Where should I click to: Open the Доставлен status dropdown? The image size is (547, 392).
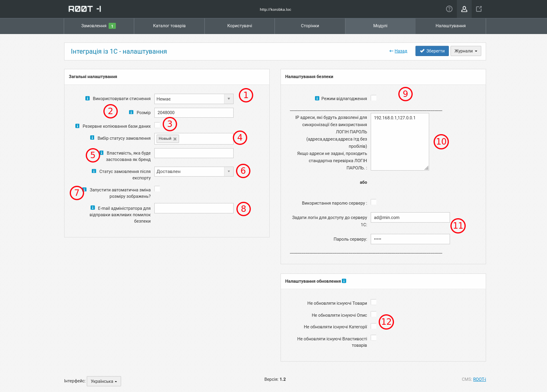point(194,171)
